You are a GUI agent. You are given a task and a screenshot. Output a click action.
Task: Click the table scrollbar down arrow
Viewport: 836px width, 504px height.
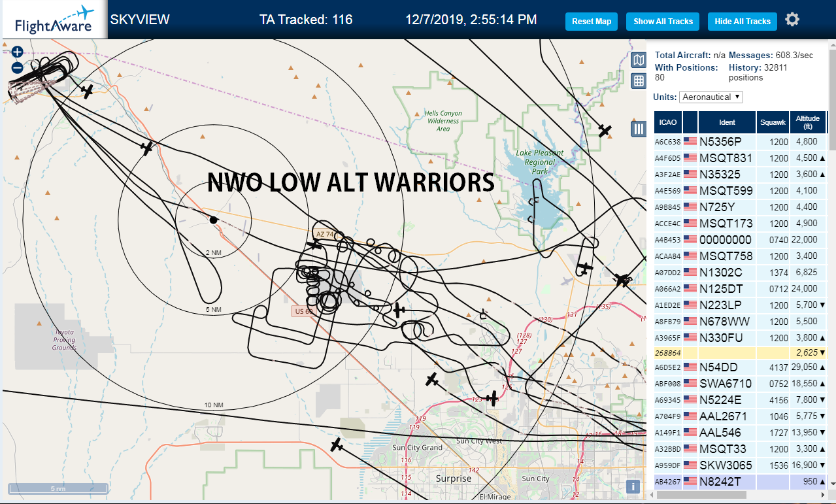point(832,484)
